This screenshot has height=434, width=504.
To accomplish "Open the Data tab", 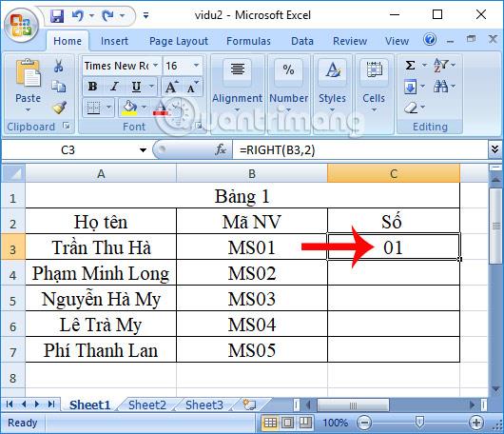I will pyautogui.click(x=301, y=41).
